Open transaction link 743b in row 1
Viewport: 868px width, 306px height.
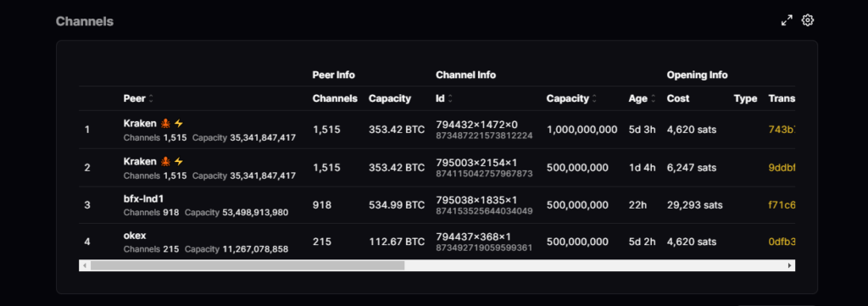click(782, 130)
